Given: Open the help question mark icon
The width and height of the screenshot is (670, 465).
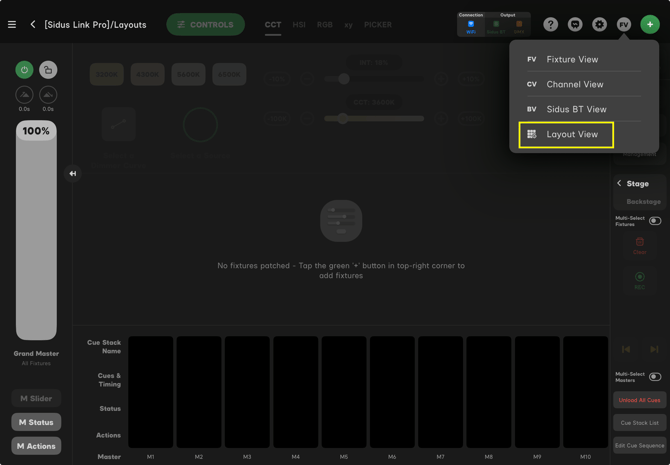Looking at the screenshot, I should tap(551, 25).
